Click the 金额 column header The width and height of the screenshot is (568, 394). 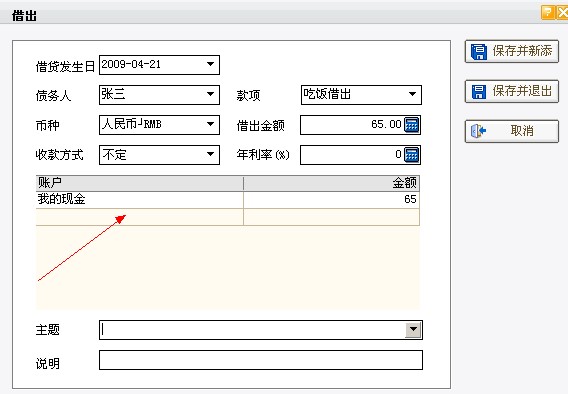tap(331, 183)
